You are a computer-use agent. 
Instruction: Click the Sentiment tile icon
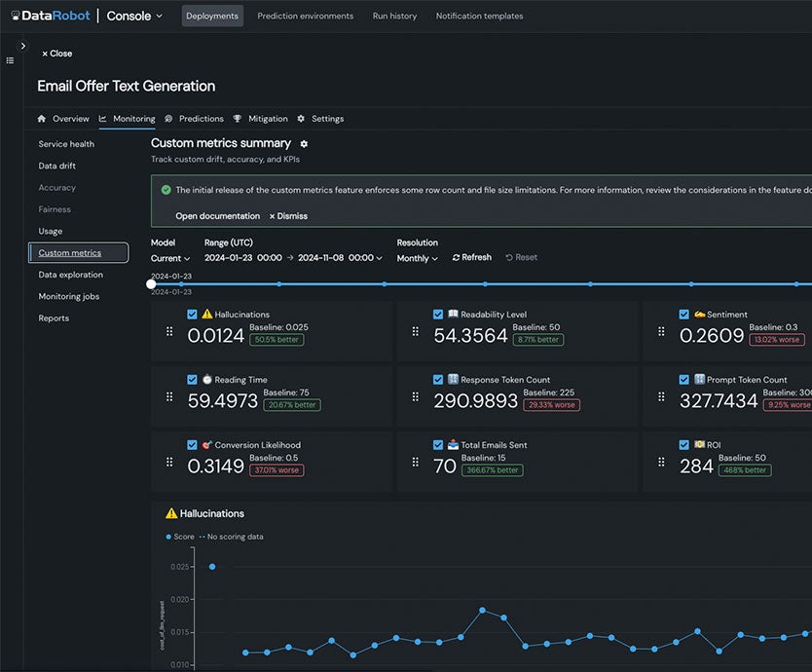tap(700, 314)
